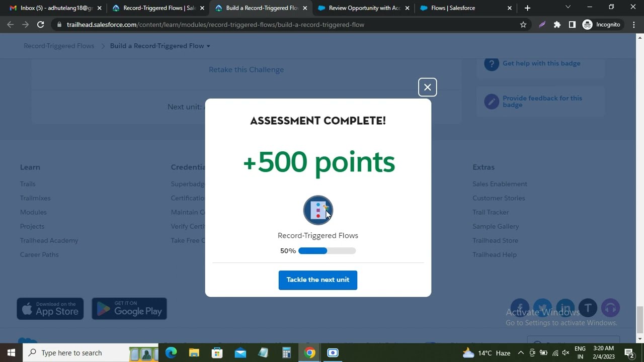Viewport: 644px width, 362px height.
Task: Click the browser forward arrow
Action: (25, 25)
